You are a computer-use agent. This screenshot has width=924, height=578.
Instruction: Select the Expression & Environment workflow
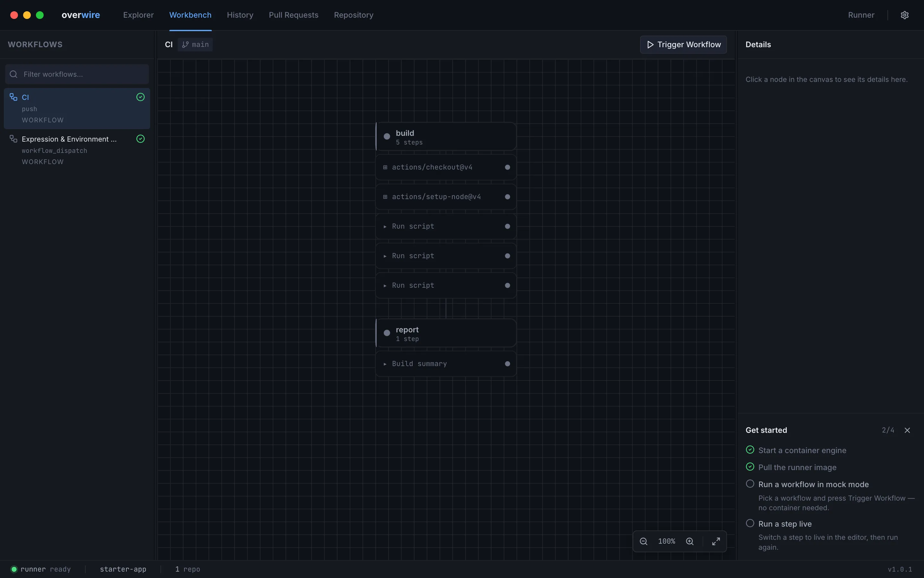click(x=77, y=150)
